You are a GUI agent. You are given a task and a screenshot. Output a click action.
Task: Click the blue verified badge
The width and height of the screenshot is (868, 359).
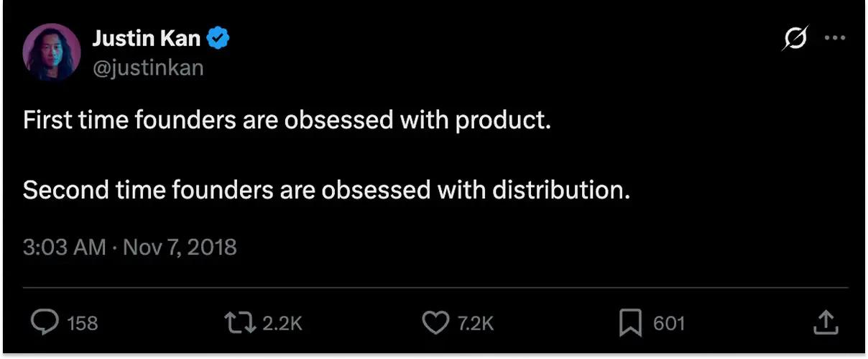pos(218,39)
